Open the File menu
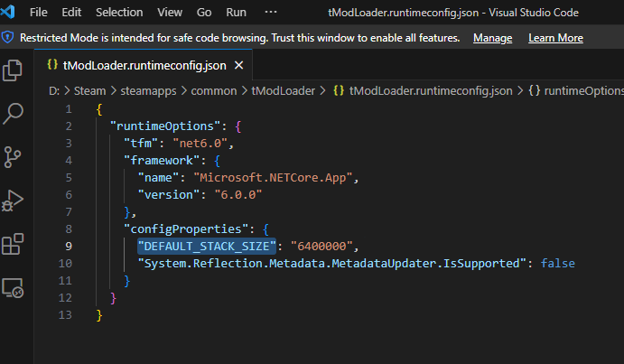624x364 pixels. [x=39, y=14]
